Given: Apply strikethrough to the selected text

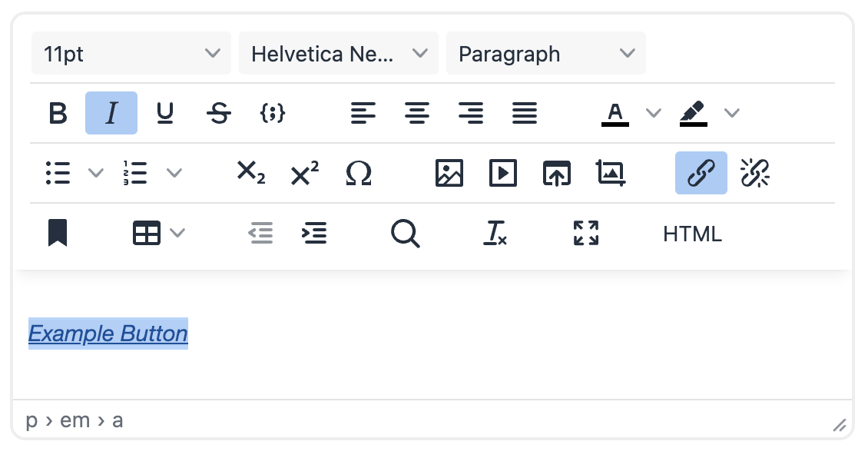Looking at the screenshot, I should (219, 113).
